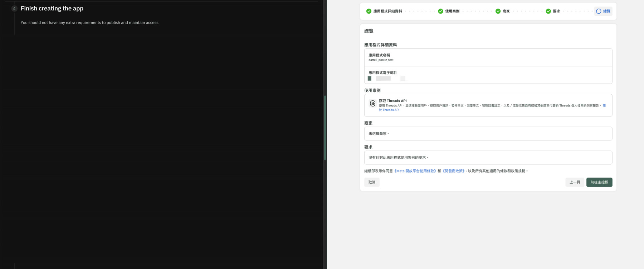Click the app name darrell_postiz_test
Viewport: 644px width, 269px height.
[x=381, y=60]
